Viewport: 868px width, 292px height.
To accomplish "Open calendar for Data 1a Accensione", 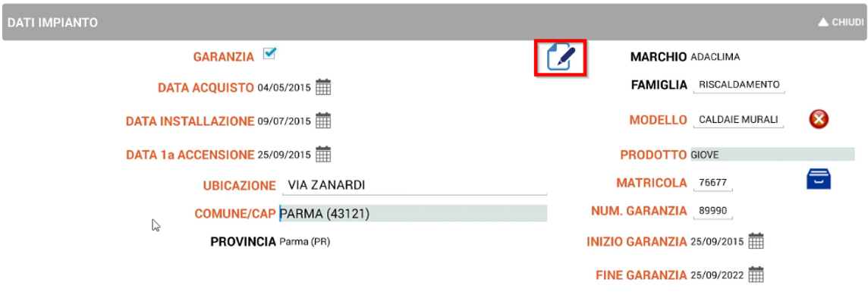I will [322, 154].
